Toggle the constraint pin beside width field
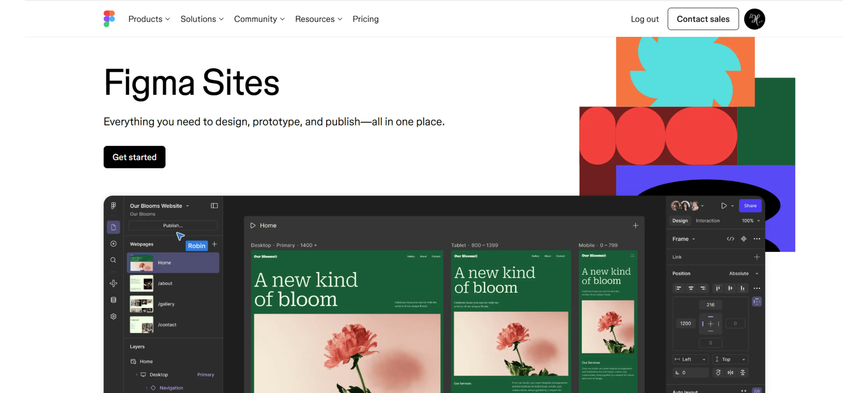 point(757,302)
